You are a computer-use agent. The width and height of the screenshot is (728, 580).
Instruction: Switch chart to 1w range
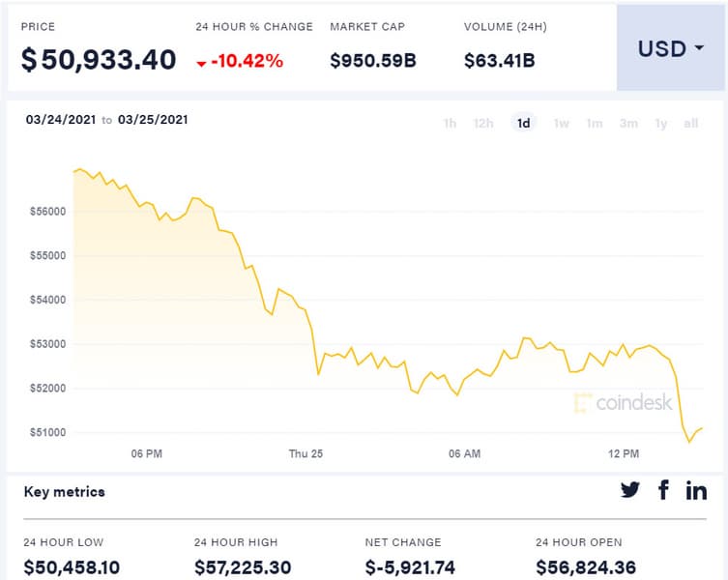[x=561, y=123]
